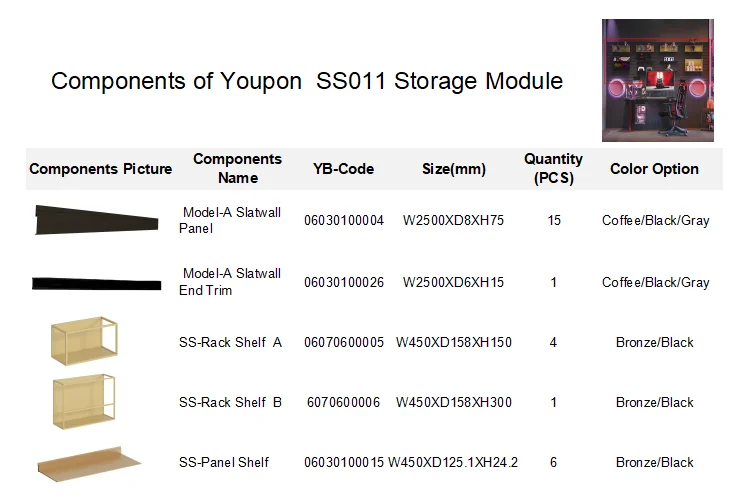The width and height of the screenshot is (750, 504).
Task: Select YB-Code 06030100004
Action: [344, 221]
